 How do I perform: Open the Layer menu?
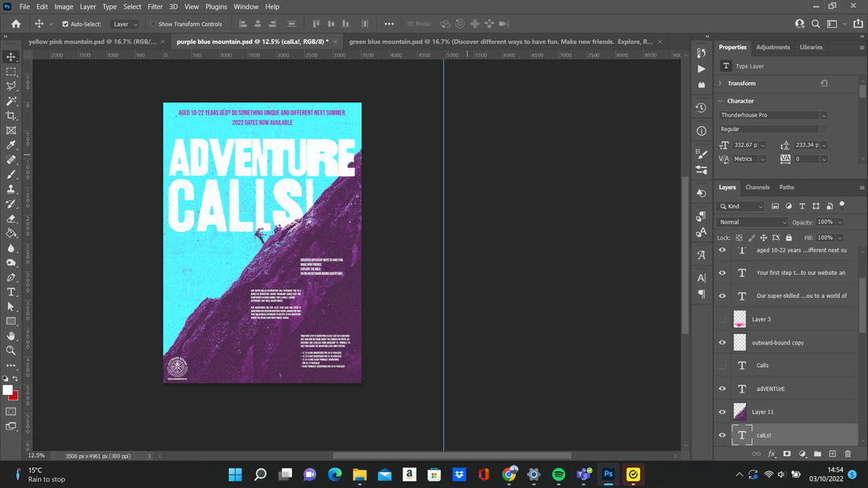tap(88, 6)
